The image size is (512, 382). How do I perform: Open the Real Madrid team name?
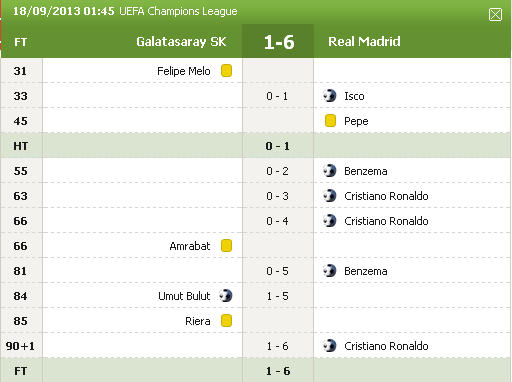coord(364,42)
